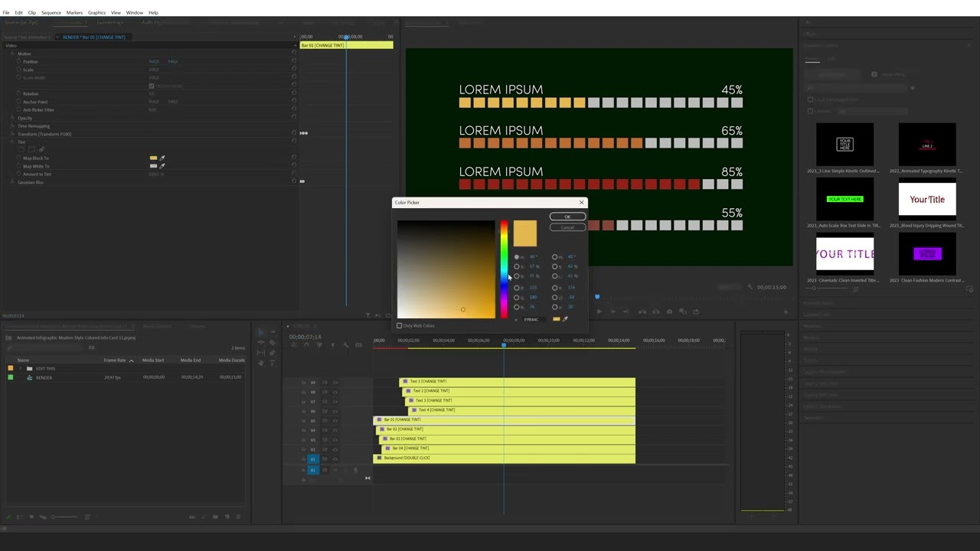The width and height of the screenshot is (980, 551).
Task: Select the Bar 02 [CHANGE TINT] clip
Action: tap(505, 429)
